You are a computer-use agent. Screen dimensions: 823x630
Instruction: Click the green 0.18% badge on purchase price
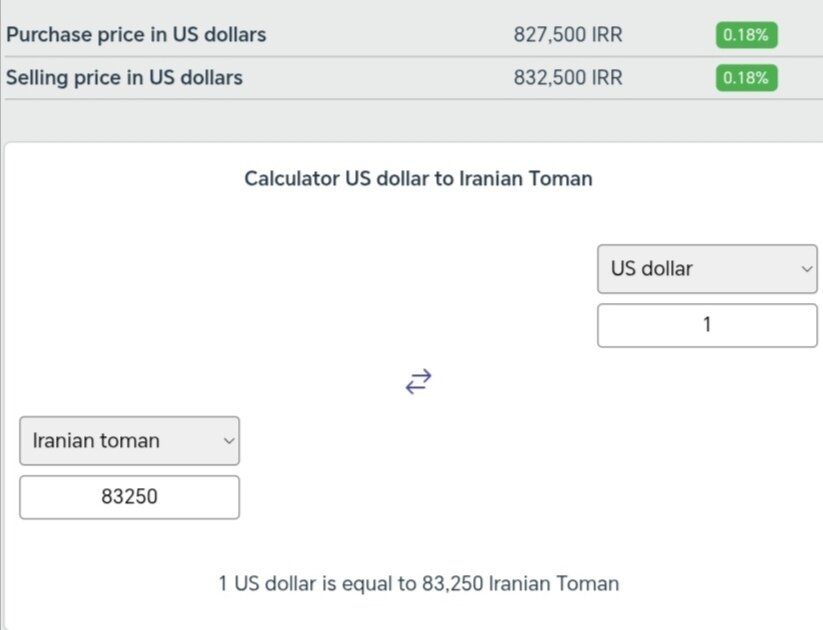point(746,34)
